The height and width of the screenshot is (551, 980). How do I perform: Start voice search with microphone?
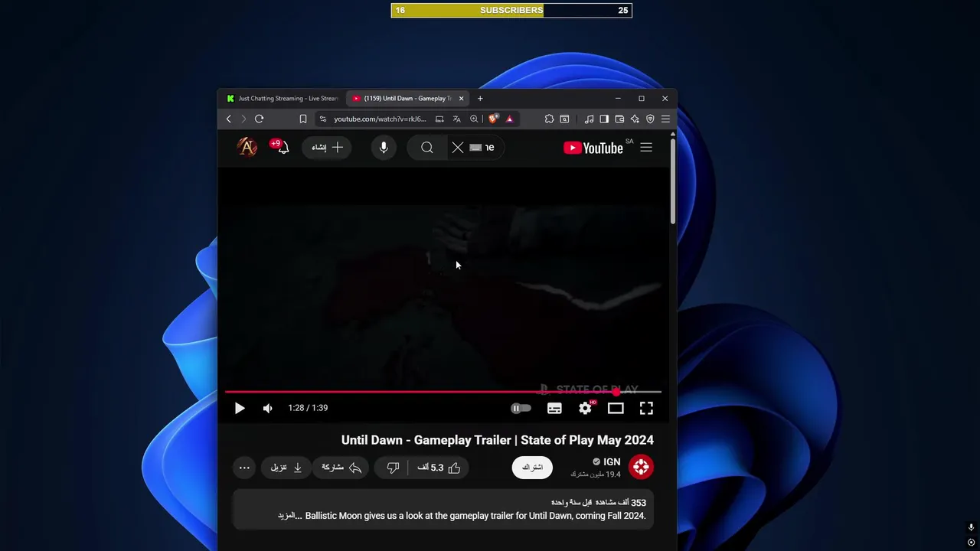point(384,148)
